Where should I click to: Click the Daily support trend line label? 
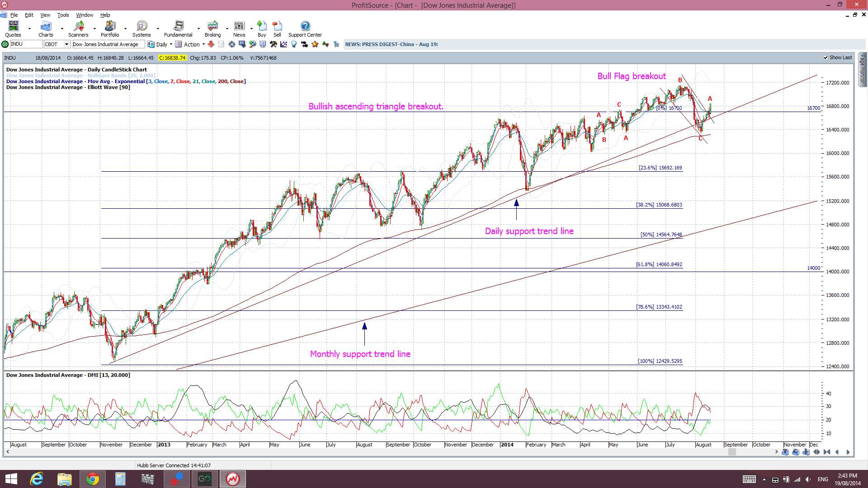tap(529, 231)
